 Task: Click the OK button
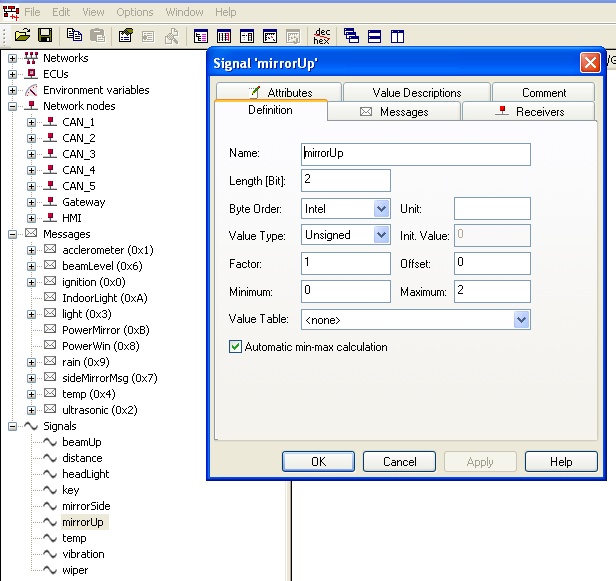click(318, 462)
